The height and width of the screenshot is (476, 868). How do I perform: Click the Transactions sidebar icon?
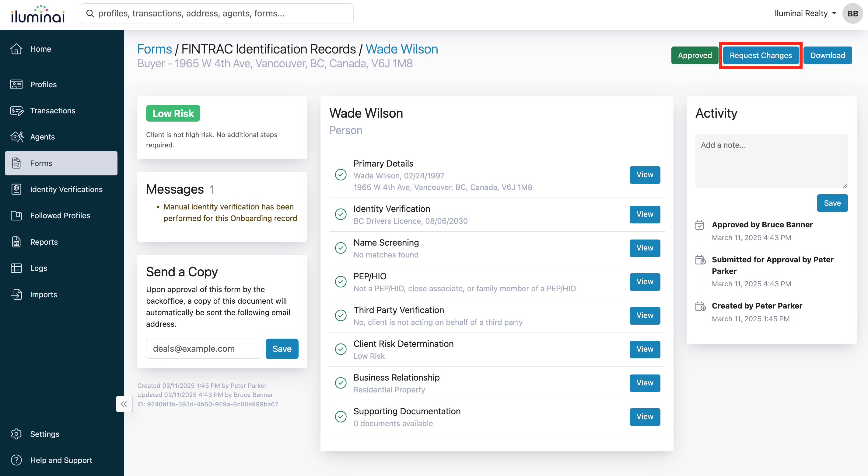click(16, 111)
